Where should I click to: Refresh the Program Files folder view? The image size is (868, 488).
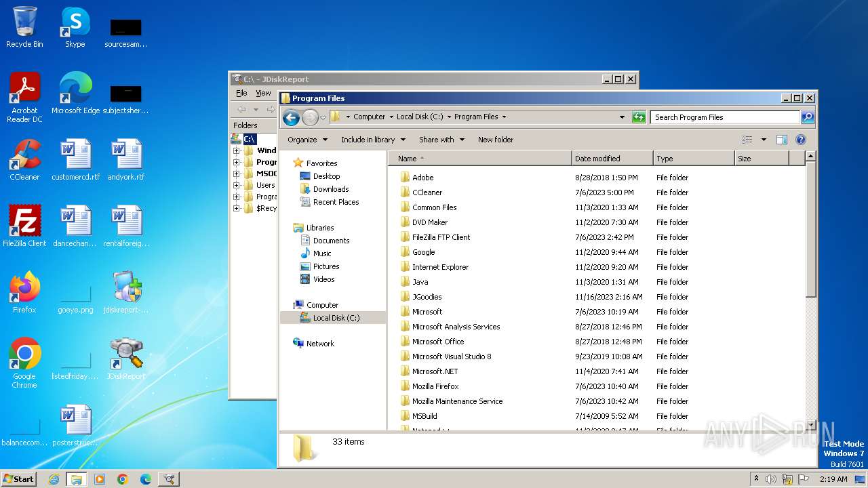pyautogui.click(x=638, y=117)
